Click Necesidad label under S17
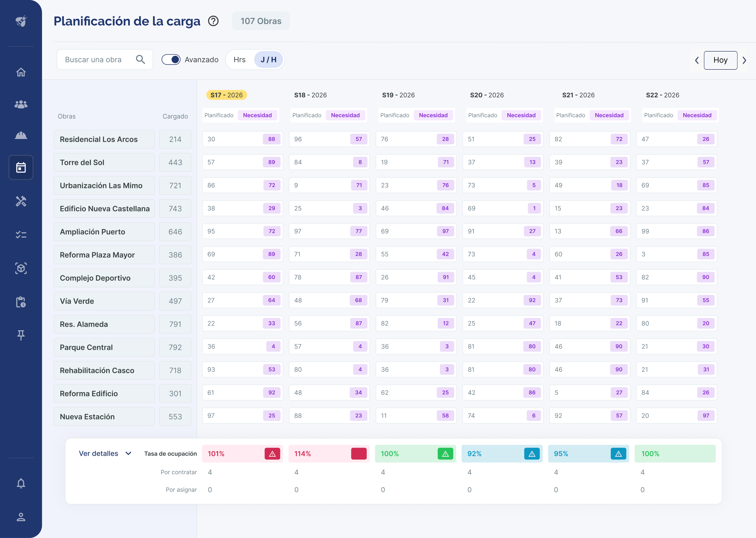 pyautogui.click(x=257, y=115)
